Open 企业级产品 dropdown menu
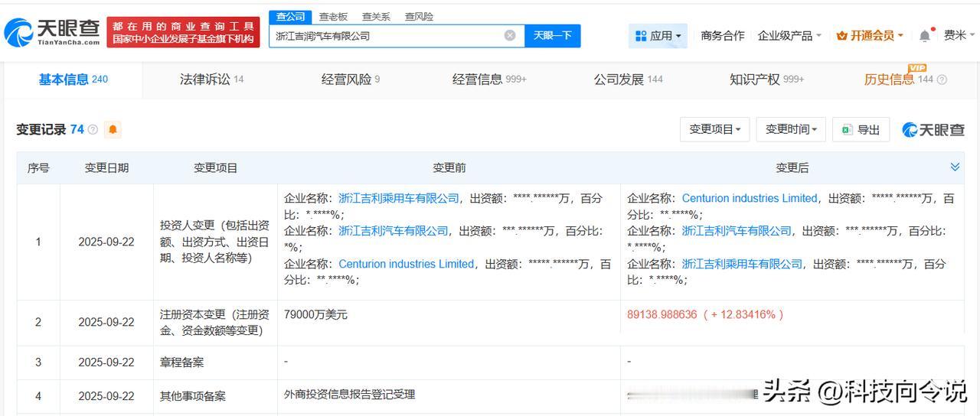 789,35
